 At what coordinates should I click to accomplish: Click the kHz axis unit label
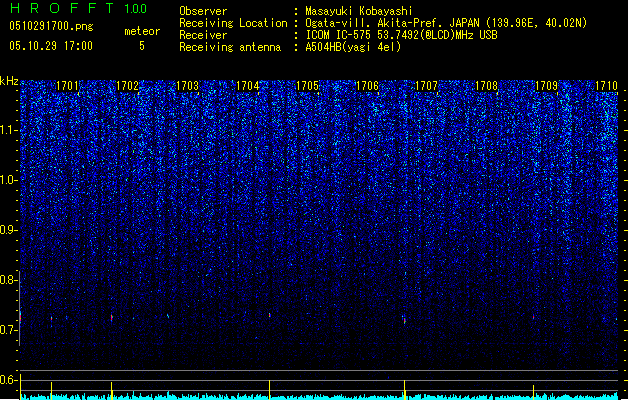tap(9, 81)
